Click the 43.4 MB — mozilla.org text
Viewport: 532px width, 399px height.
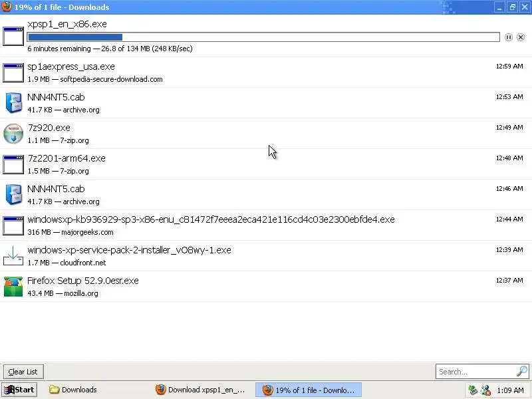(x=63, y=293)
